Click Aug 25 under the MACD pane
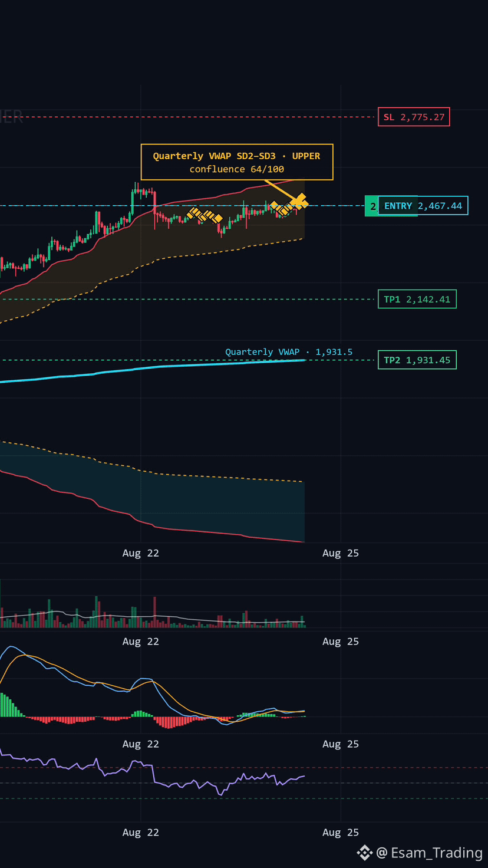488x868 pixels. 341,744
